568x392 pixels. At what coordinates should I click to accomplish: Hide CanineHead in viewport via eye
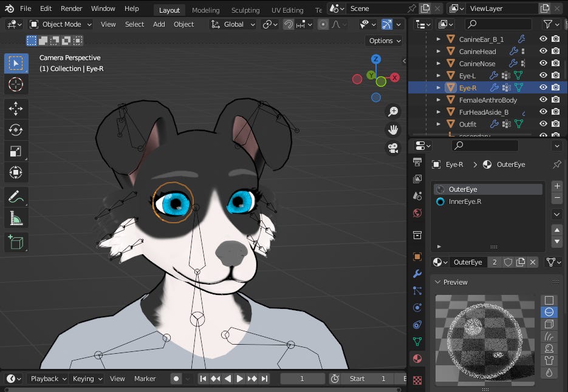543,51
